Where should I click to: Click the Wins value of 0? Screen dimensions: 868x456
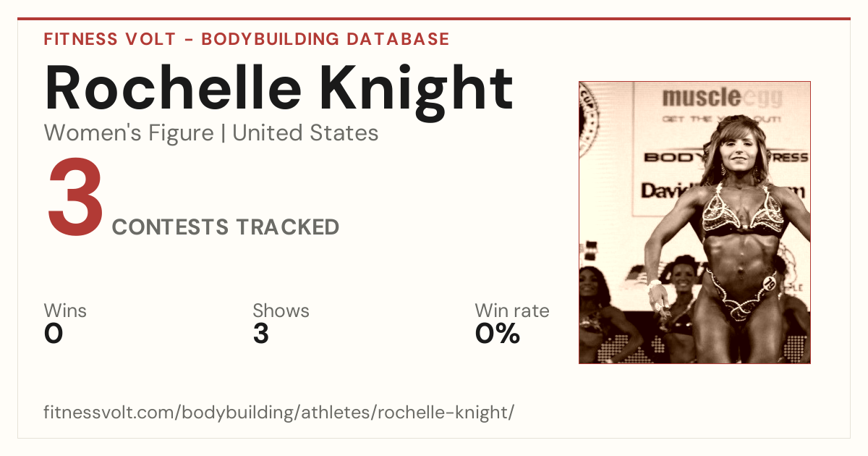(54, 334)
